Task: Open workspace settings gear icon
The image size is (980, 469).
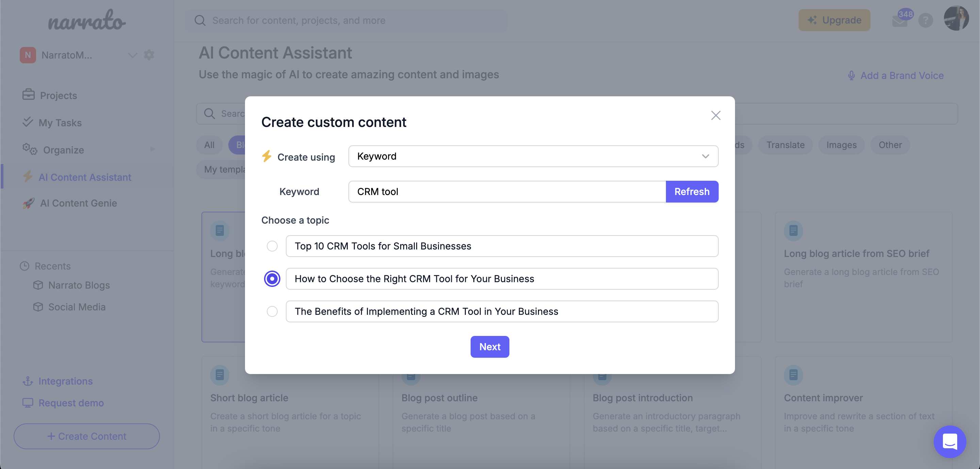Action: click(x=149, y=55)
